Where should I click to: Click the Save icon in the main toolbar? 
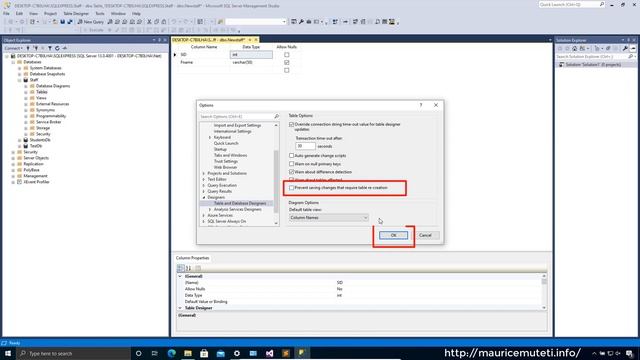point(62,22)
